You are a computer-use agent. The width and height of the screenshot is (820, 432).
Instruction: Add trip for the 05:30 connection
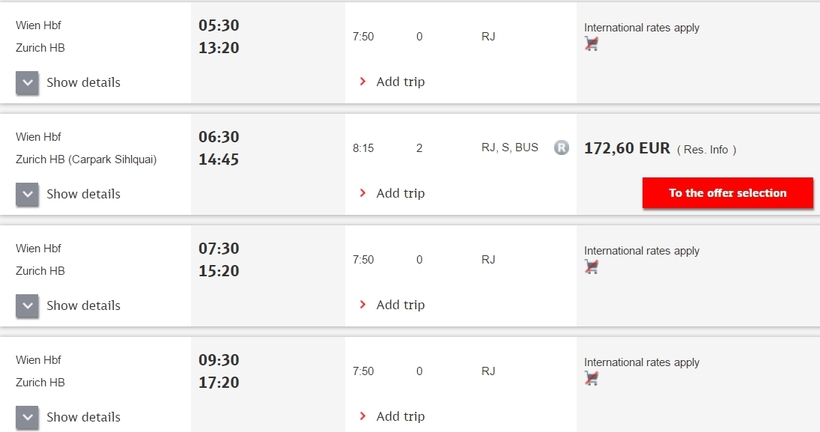401,82
